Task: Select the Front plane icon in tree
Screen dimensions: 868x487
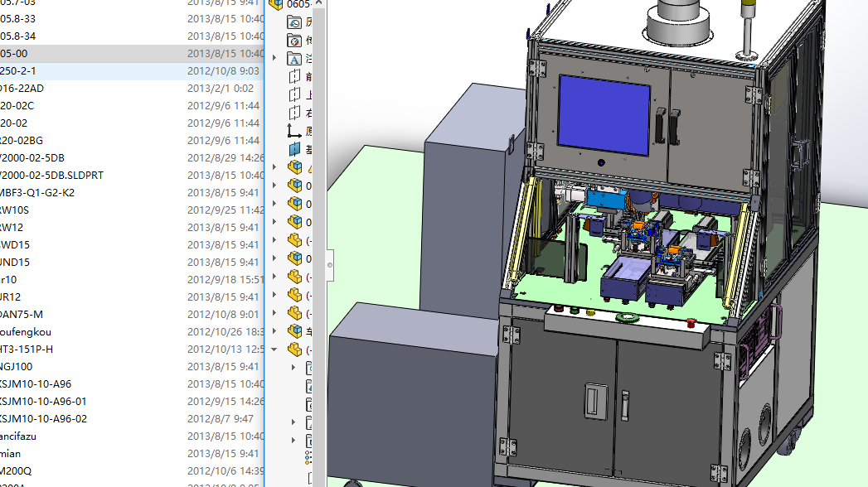Action: 294,77
